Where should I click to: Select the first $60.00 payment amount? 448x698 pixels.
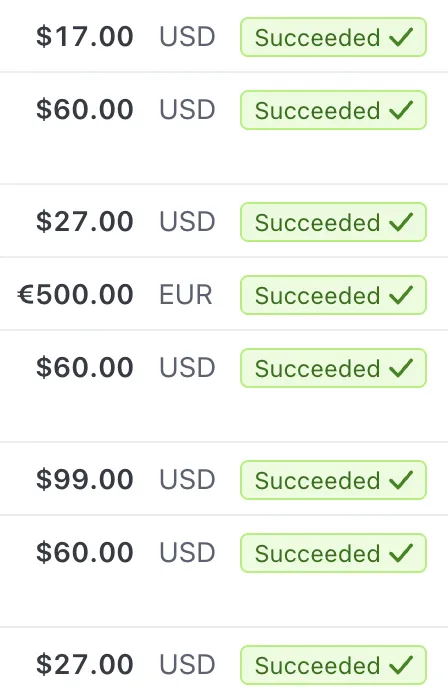[85, 110]
